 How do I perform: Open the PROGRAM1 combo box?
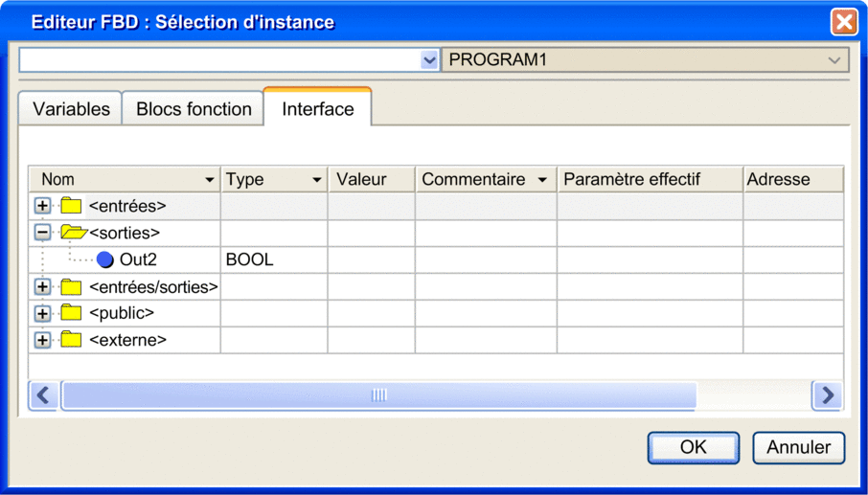[833, 60]
